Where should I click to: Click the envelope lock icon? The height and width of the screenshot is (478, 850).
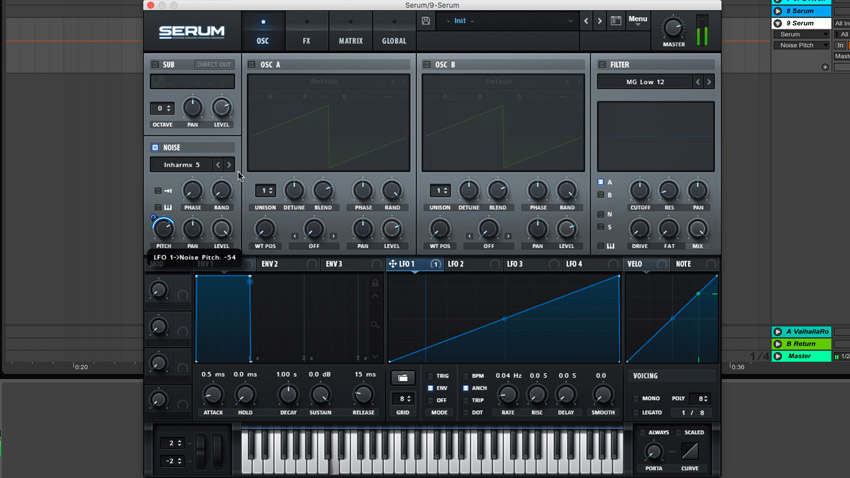tap(375, 283)
